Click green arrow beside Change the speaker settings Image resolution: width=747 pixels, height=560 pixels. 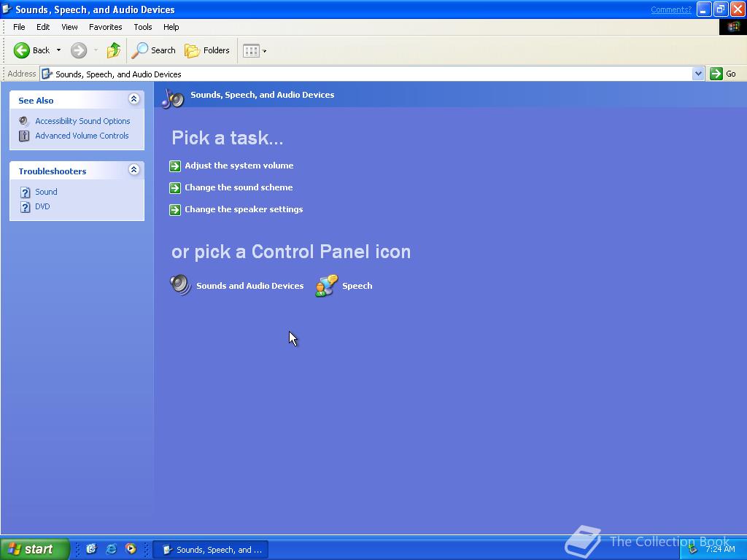[x=175, y=209]
